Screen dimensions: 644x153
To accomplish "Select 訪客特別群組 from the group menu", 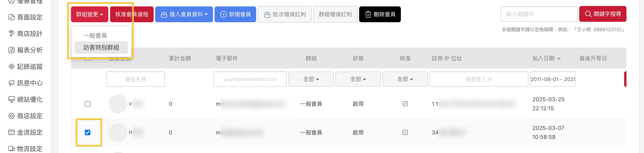I will click(101, 47).
